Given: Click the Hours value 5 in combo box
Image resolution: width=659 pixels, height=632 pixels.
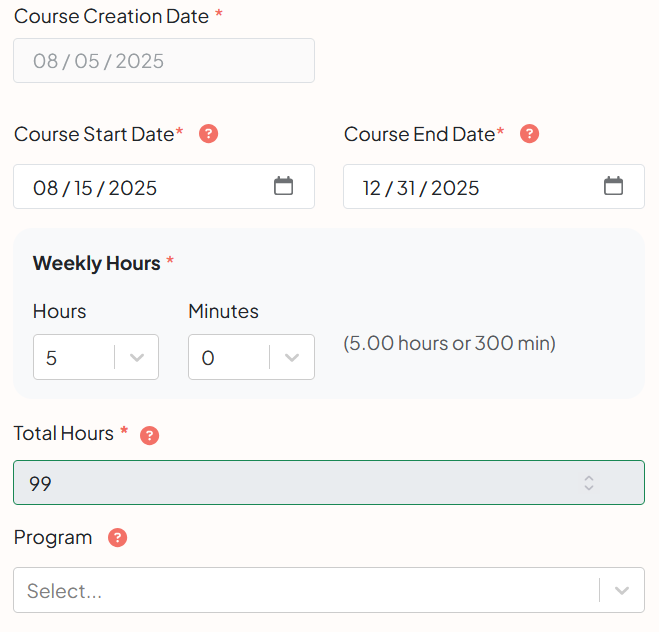Looking at the screenshot, I should [51, 358].
